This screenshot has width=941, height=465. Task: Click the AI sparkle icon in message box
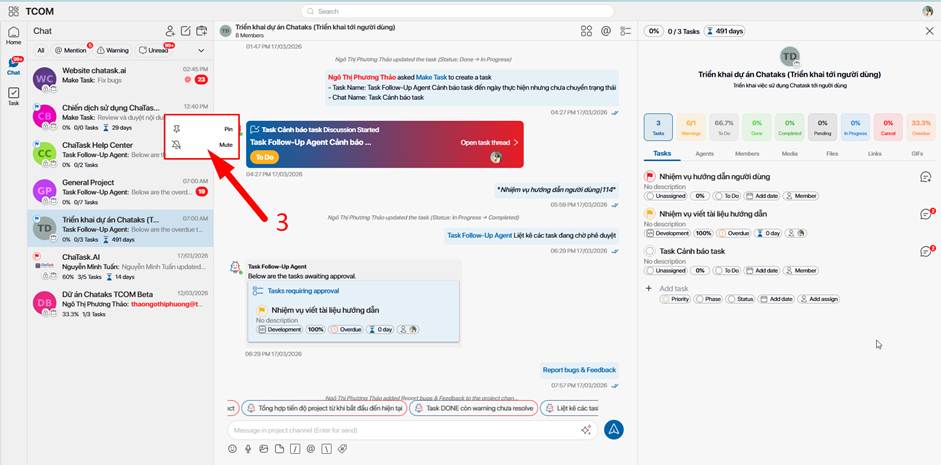click(x=586, y=430)
